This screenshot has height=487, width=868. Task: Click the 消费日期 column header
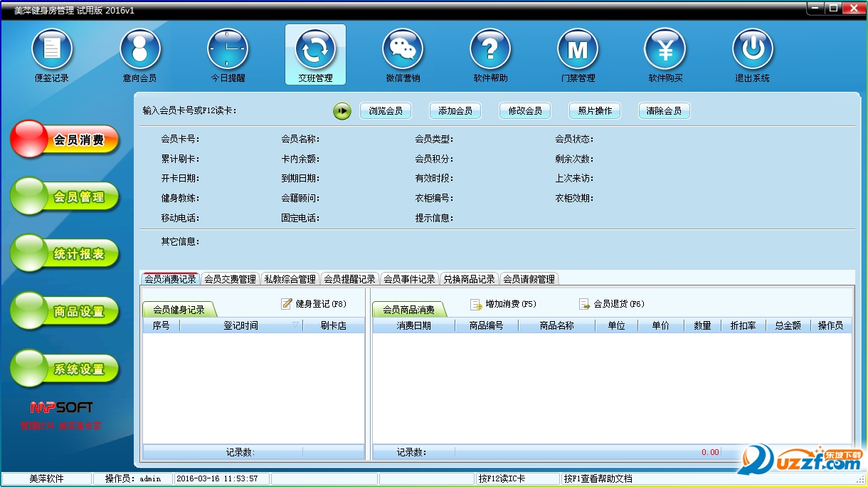pyautogui.click(x=413, y=325)
